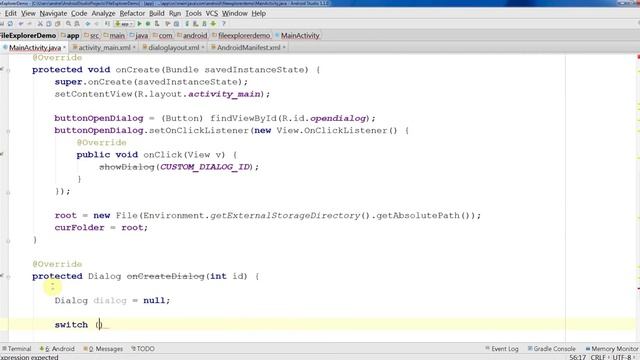Close the MainActivity.java tab

[64, 48]
